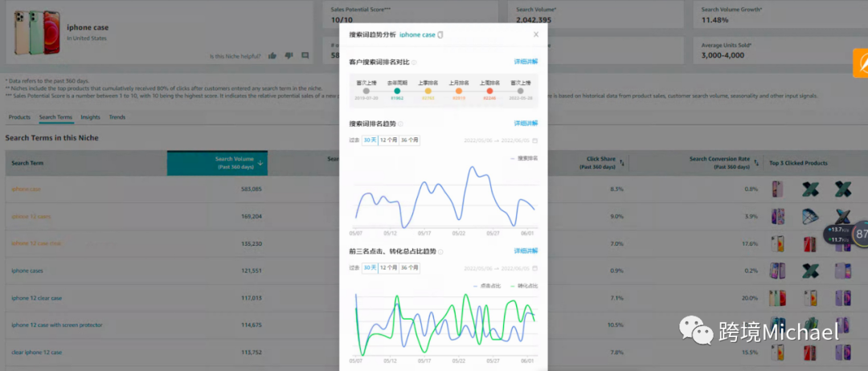Click conversion rate value 17.6%
This screenshot has width=868, height=371.
(x=750, y=243)
